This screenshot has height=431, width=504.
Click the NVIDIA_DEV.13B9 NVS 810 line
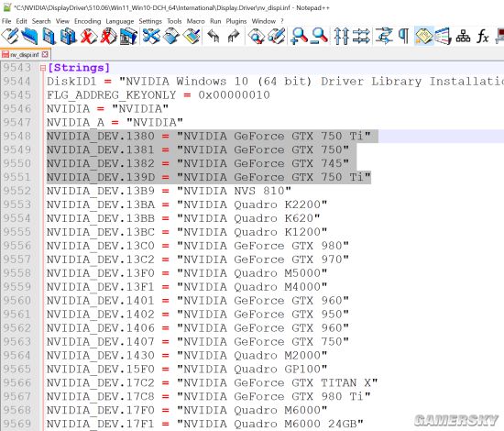[x=169, y=191]
